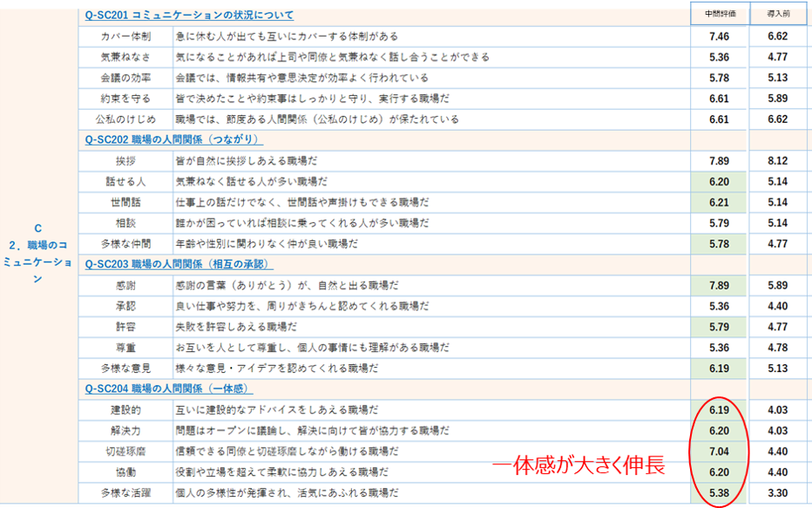The height and width of the screenshot is (508, 812).
Task: Click the 3.30 導入前 value for 多様な活躍
Action: click(x=778, y=493)
